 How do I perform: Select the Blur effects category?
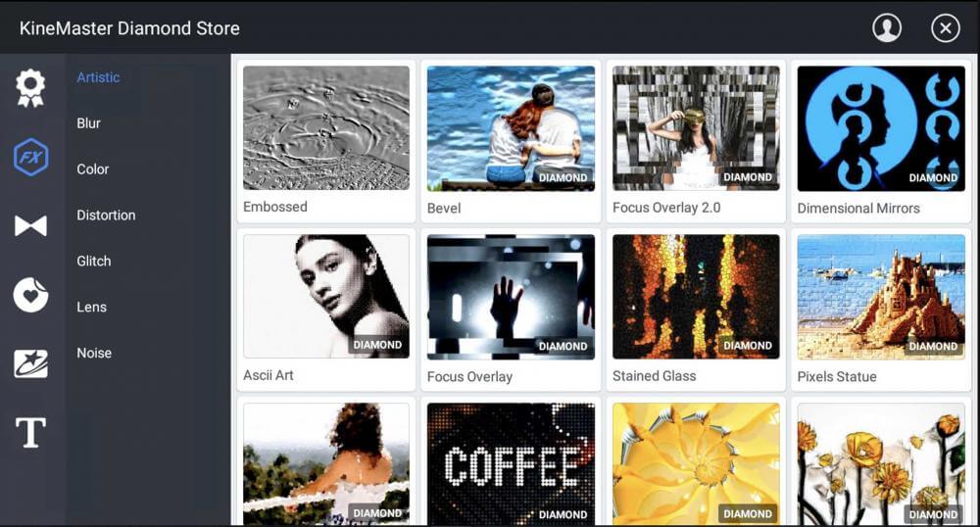pyautogui.click(x=89, y=123)
